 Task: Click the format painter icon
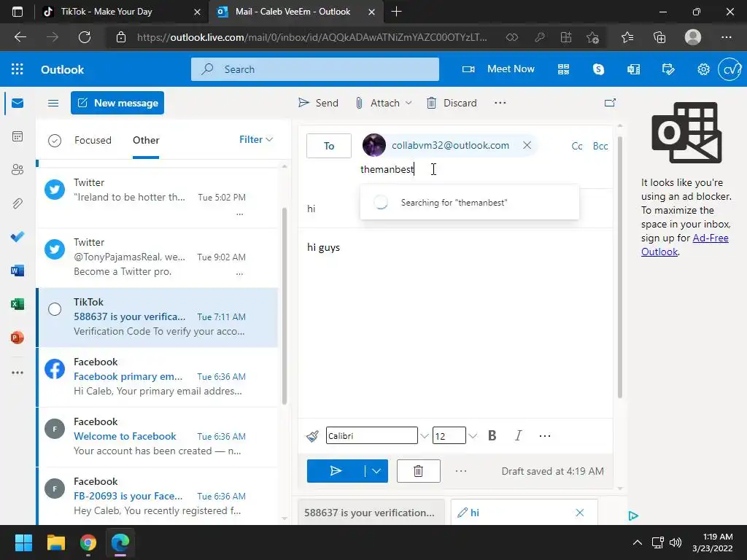click(312, 436)
